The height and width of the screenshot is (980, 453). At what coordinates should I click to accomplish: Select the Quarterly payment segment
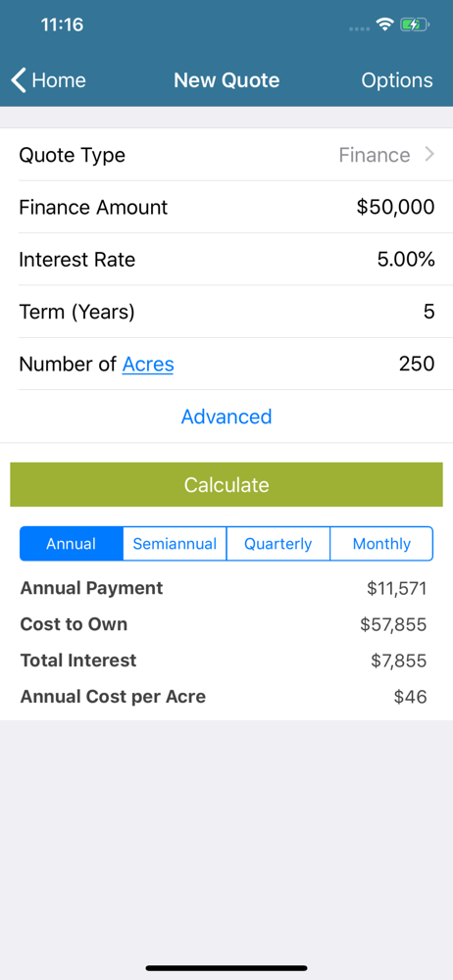click(x=277, y=544)
